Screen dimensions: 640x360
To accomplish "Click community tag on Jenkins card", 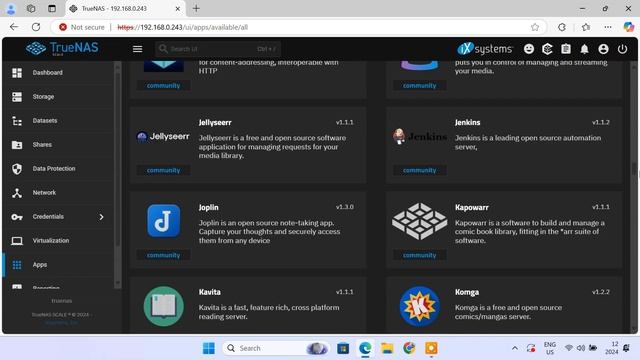I will tap(420, 170).
